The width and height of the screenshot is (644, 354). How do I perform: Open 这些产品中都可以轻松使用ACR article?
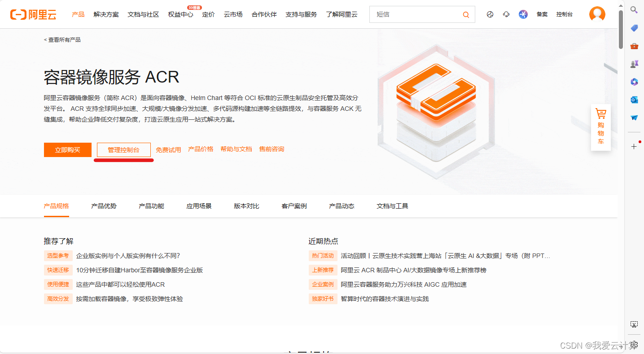(120, 284)
